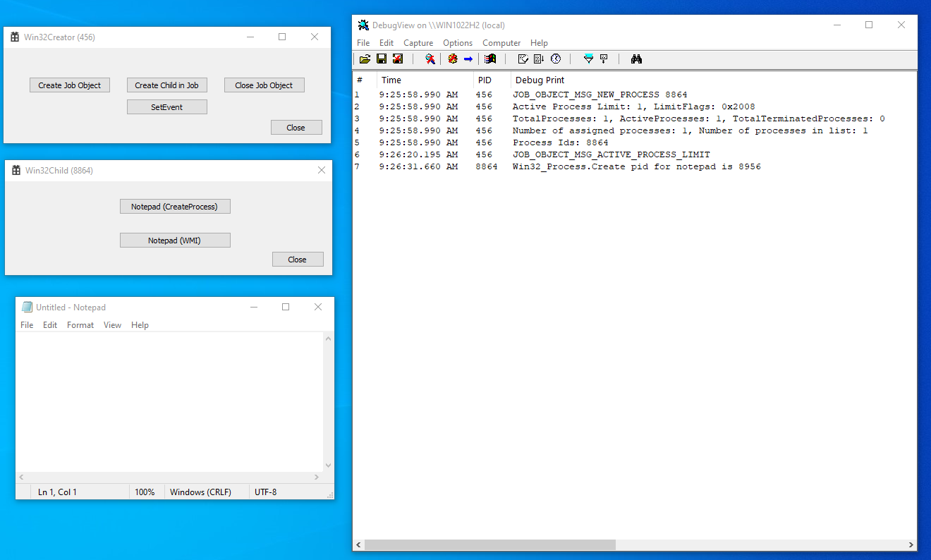Click the Notepad (CreateProcess) button
Viewport: 931px width, 560px height.
tap(175, 207)
